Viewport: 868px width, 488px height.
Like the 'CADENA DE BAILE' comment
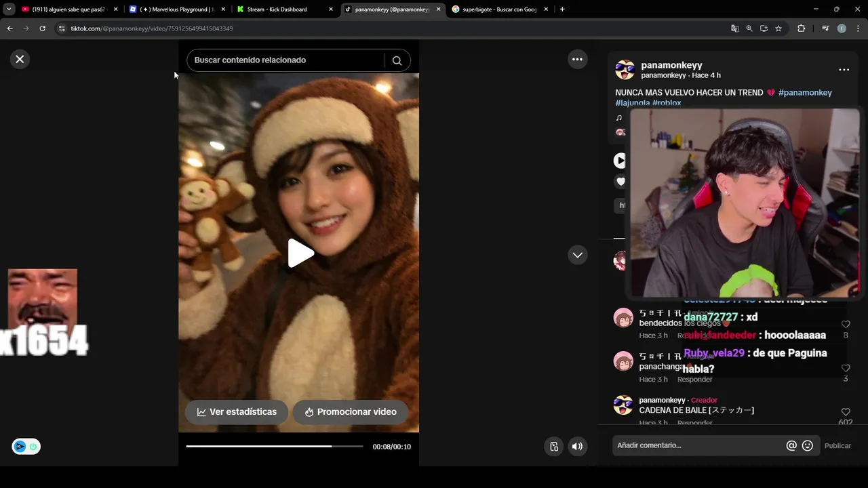point(846,412)
